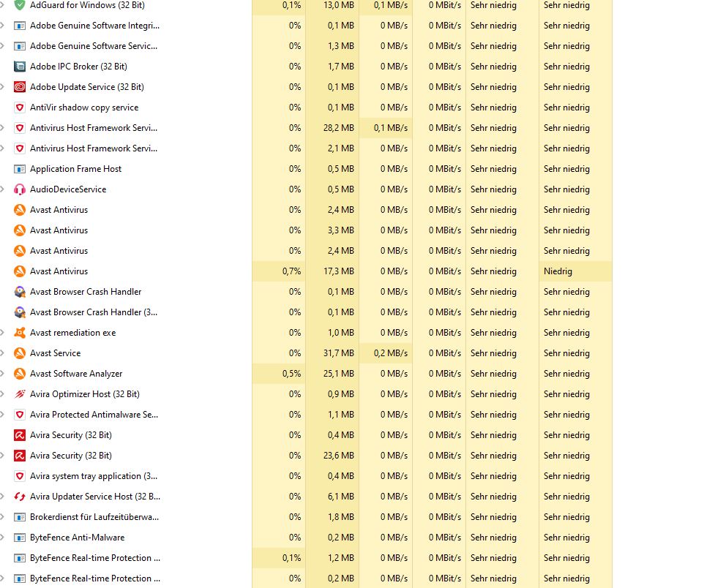Expand the Brokerdienst für Laufzeitüberwa... group
Screen dimensions: 726x588
pos(2,517)
